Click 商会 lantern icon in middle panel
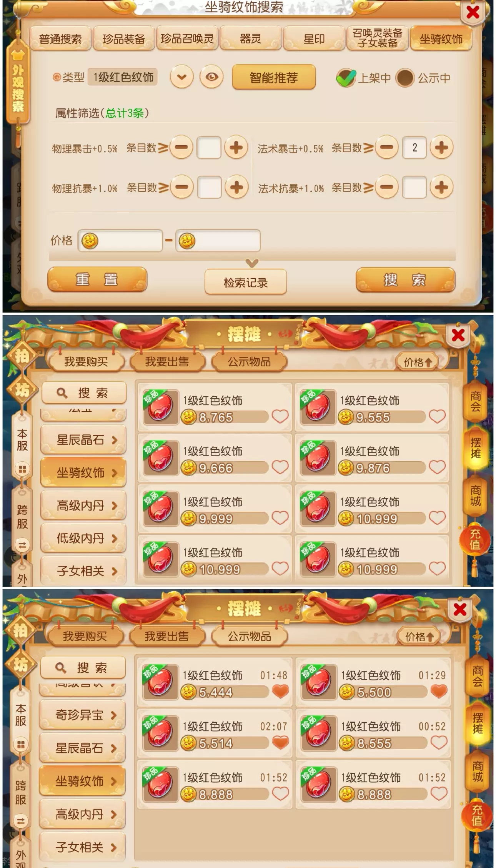496x868 pixels. point(476,401)
